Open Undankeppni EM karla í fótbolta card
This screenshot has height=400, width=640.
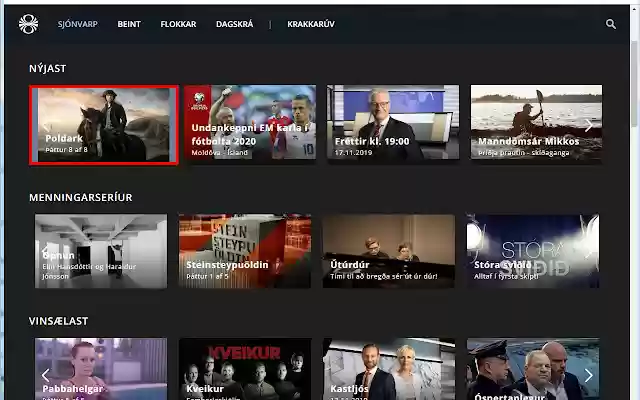pos(250,122)
